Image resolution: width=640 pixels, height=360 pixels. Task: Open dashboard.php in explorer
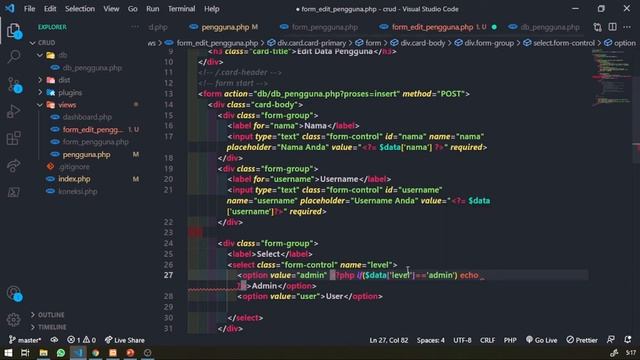[87, 117]
